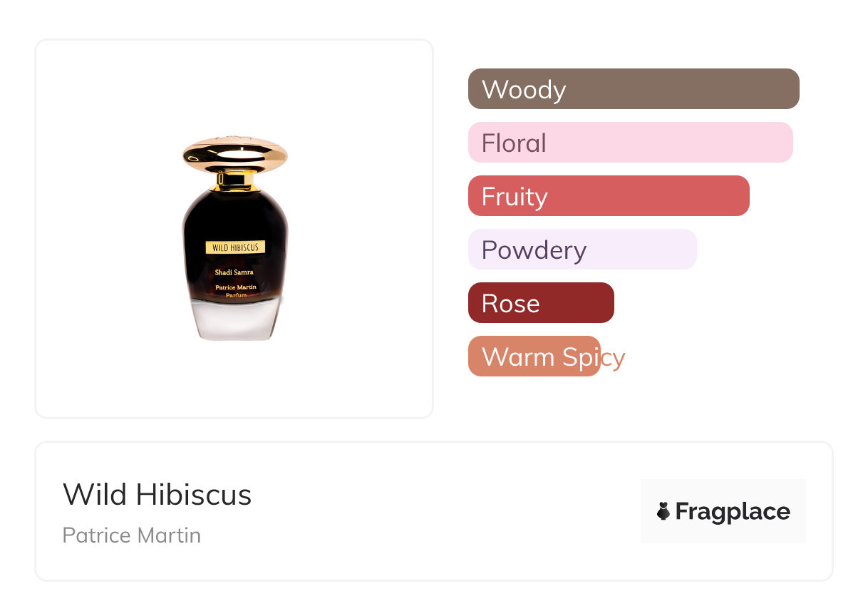Select the Woody accord bar

(x=634, y=89)
